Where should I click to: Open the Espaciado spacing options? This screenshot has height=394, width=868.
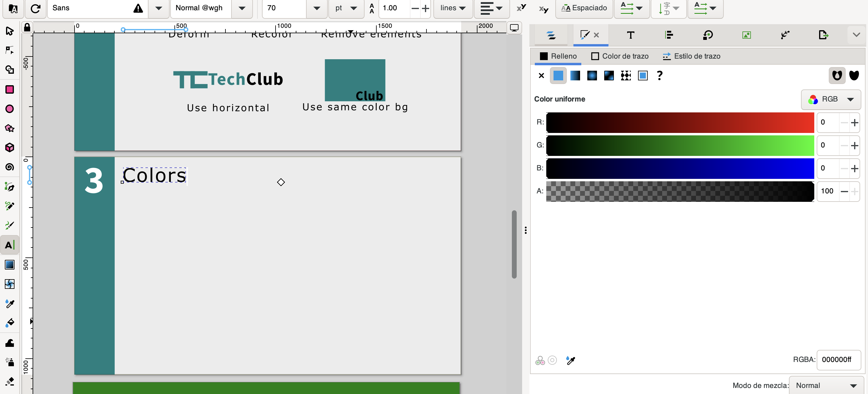point(584,8)
